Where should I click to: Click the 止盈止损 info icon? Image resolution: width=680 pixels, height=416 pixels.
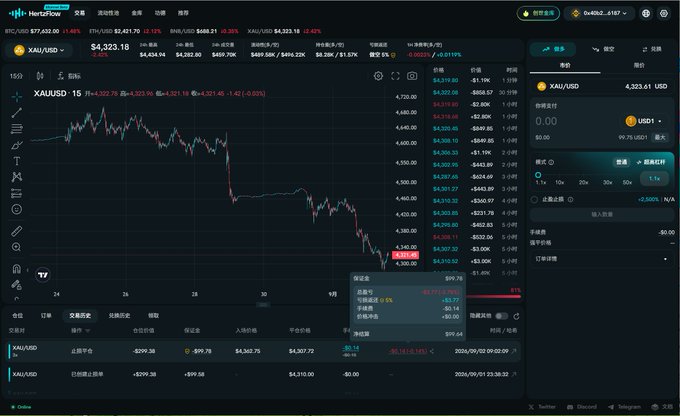(570, 200)
